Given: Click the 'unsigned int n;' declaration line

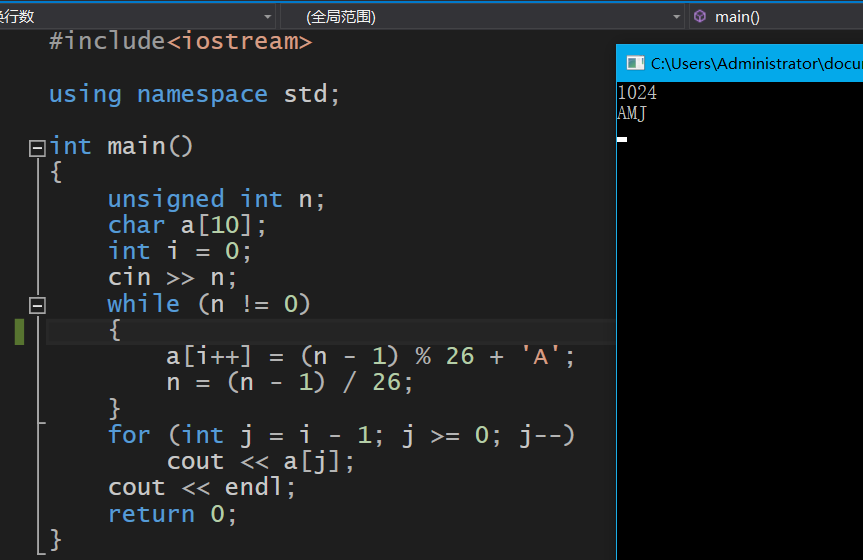Looking at the screenshot, I should click(x=216, y=199).
